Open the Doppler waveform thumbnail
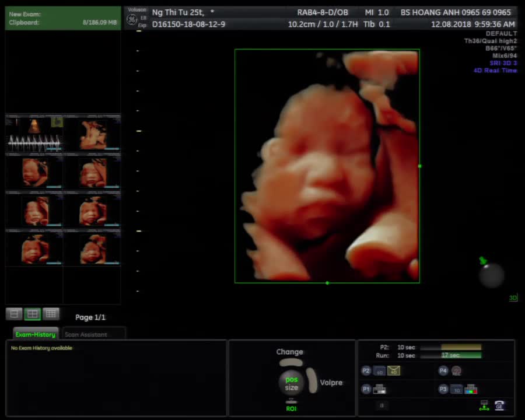Viewport: 525px width, 420px height. pyautogui.click(x=34, y=134)
